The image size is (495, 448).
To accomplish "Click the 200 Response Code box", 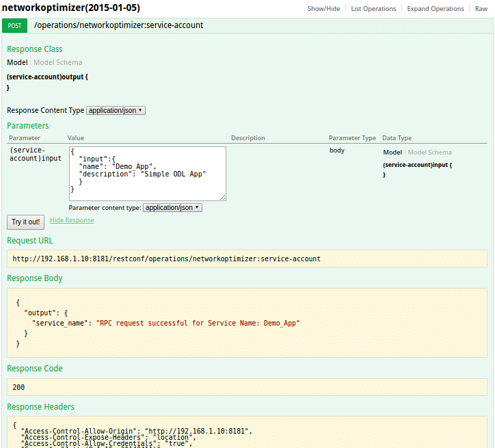I will click(x=247, y=387).
